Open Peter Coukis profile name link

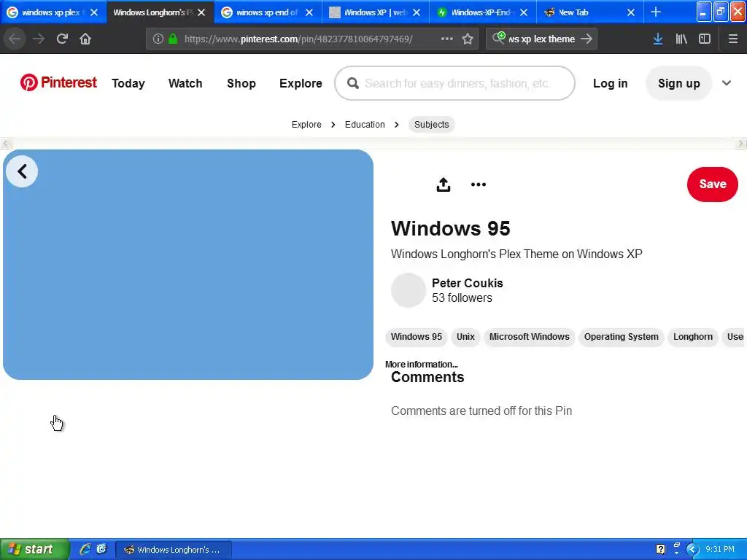pyautogui.click(x=468, y=283)
